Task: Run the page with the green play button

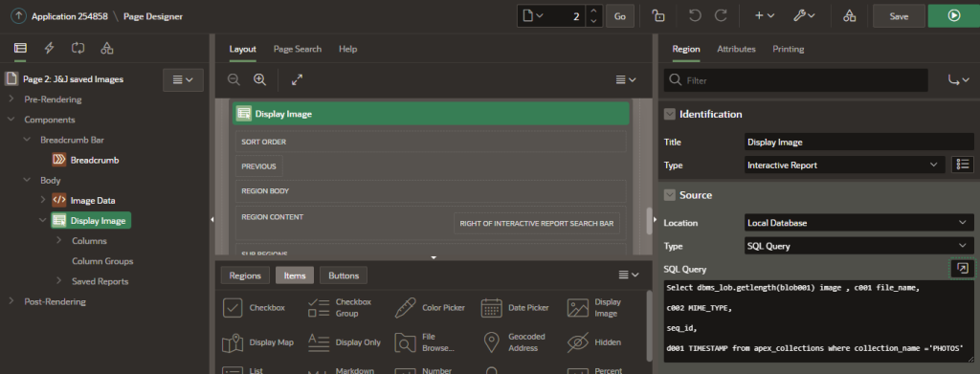Action: 954,16
